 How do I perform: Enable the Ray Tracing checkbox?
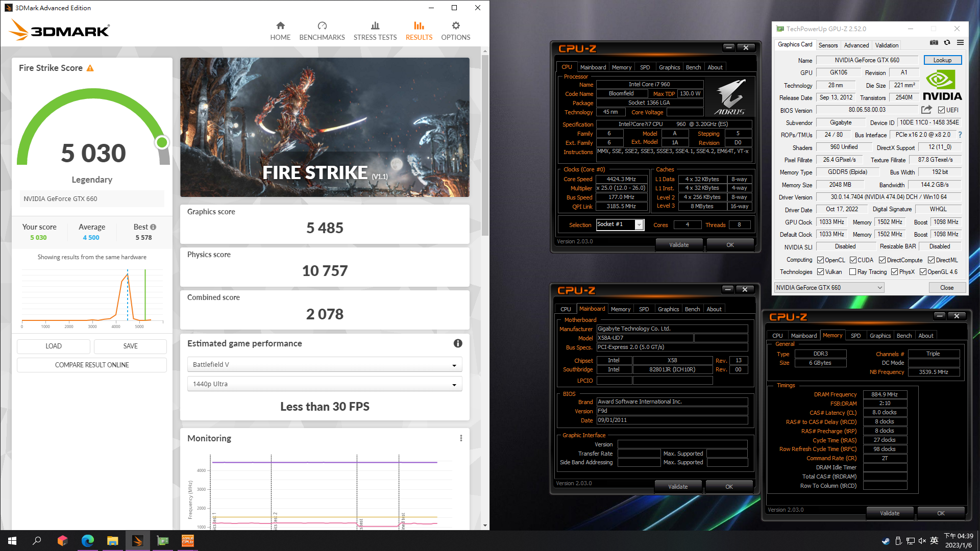(x=852, y=272)
